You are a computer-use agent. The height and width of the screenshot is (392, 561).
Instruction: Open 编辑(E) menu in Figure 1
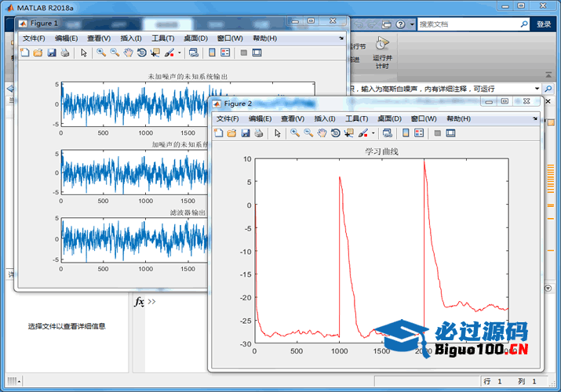click(66, 38)
